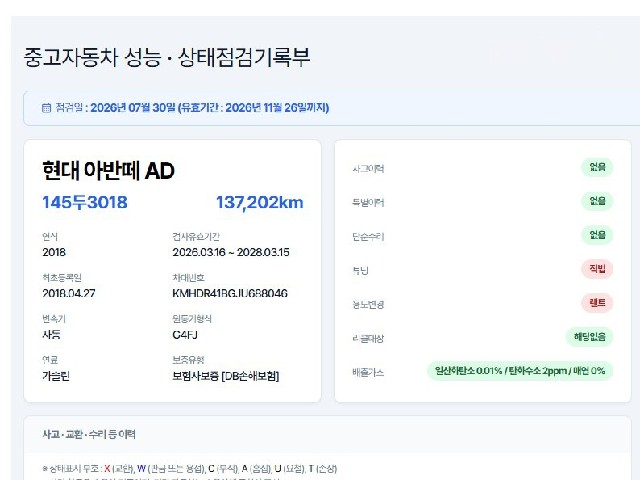Click the inspection validity period 2026.03.16 ~ 2028.03.15
Screen dimensions: 640x480
pos(231,252)
